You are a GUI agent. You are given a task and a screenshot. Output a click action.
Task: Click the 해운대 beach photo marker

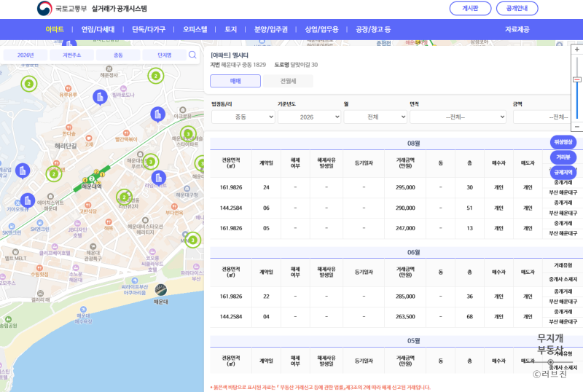tap(160, 290)
